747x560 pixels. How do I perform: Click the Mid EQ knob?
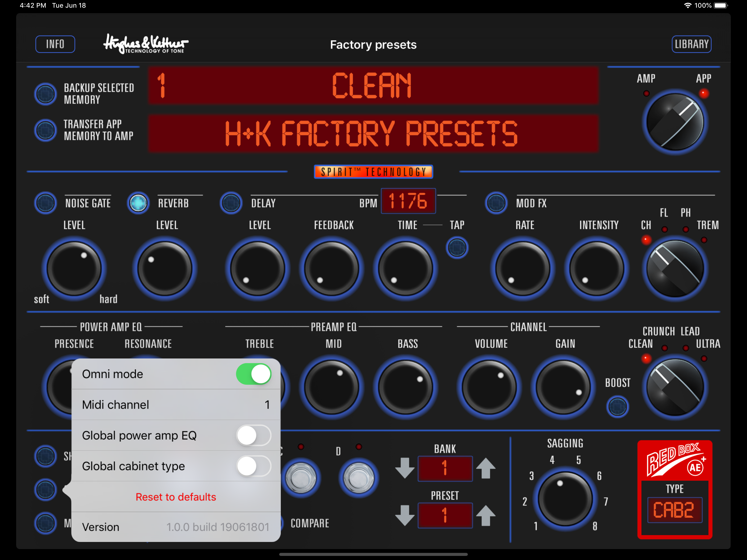332,387
